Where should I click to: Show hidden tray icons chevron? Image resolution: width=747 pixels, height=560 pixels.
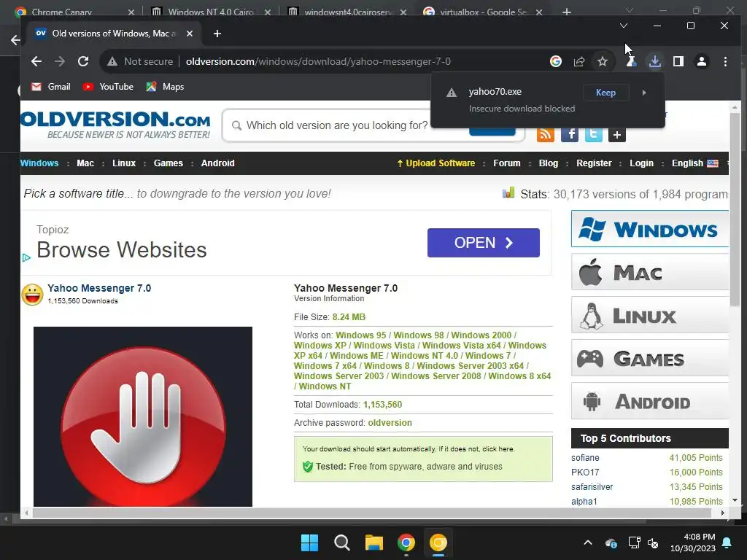click(588, 542)
